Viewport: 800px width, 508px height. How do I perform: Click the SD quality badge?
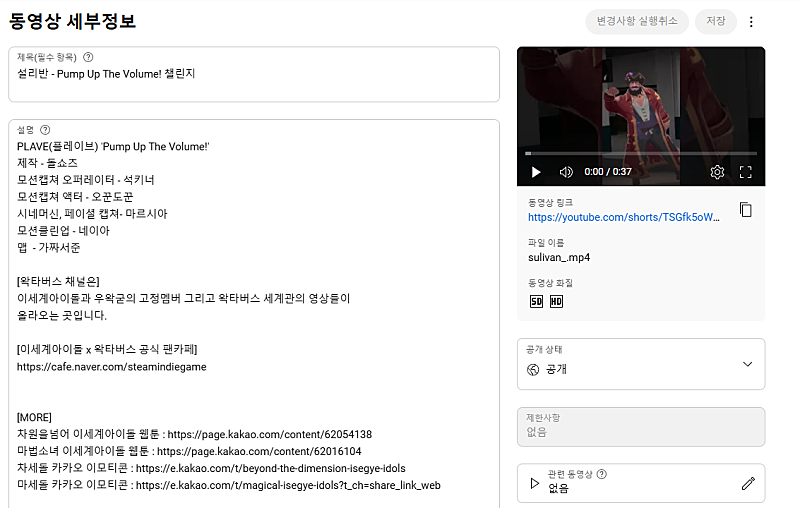[536, 301]
